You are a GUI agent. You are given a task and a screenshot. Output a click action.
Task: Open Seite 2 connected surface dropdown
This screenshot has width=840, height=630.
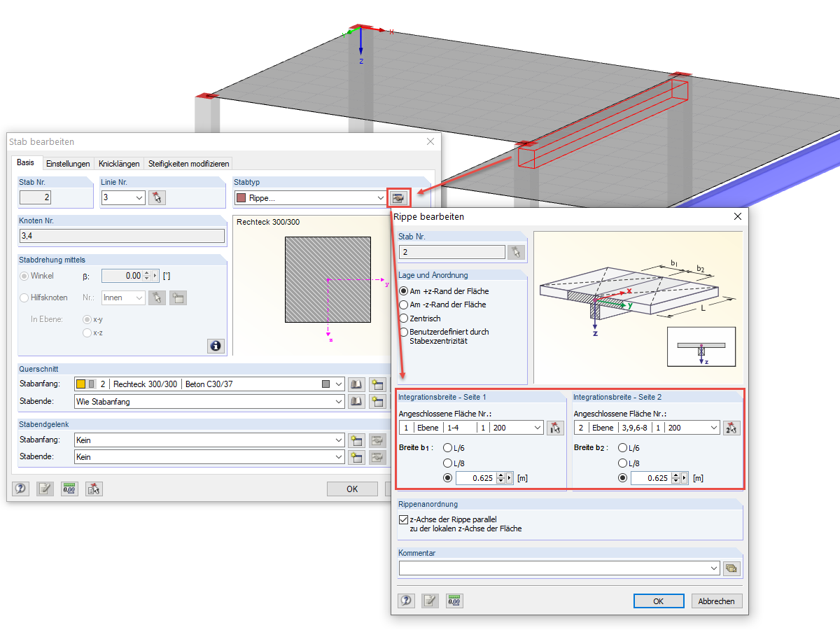(x=713, y=428)
